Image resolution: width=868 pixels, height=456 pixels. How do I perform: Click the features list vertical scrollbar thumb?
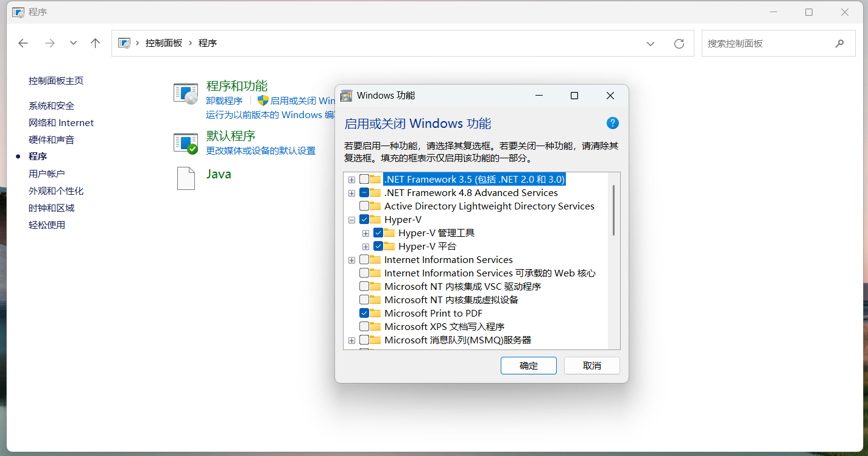tap(613, 210)
